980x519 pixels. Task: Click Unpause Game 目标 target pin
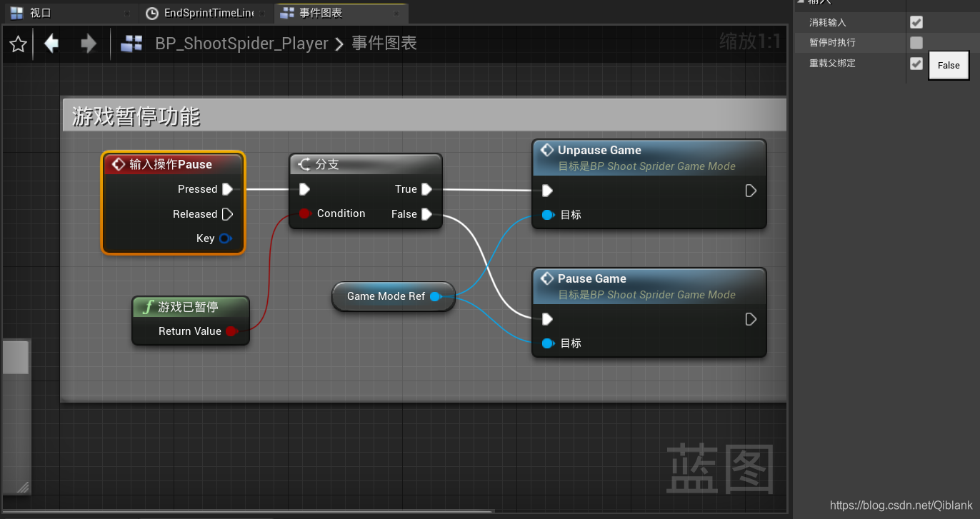[548, 215]
